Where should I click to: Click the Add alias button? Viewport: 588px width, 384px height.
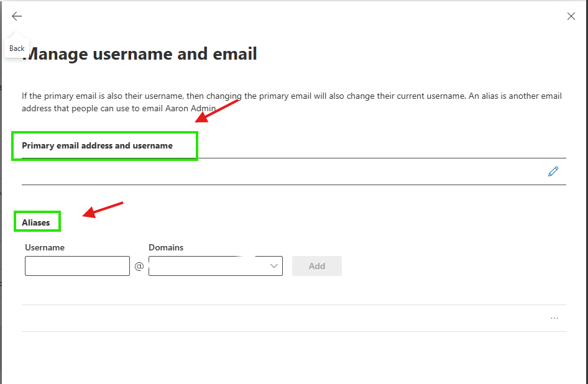coord(317,266)
